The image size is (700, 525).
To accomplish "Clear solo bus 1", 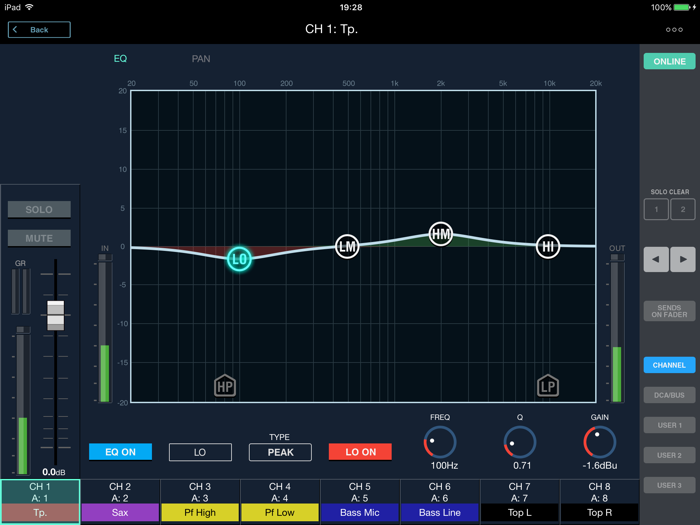I will tap(656, 209).
